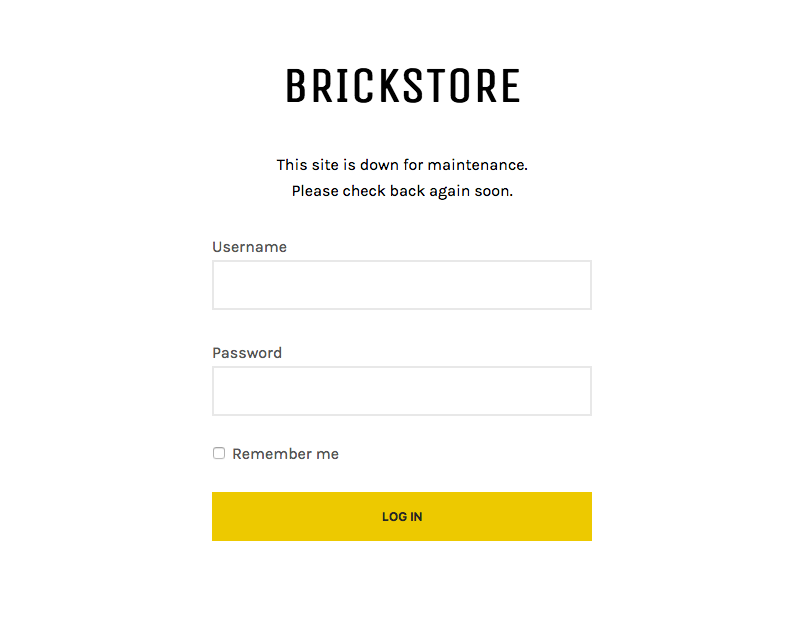790x630 pixels.
Task: Select the field below the Password label
Action: point(401,391)
